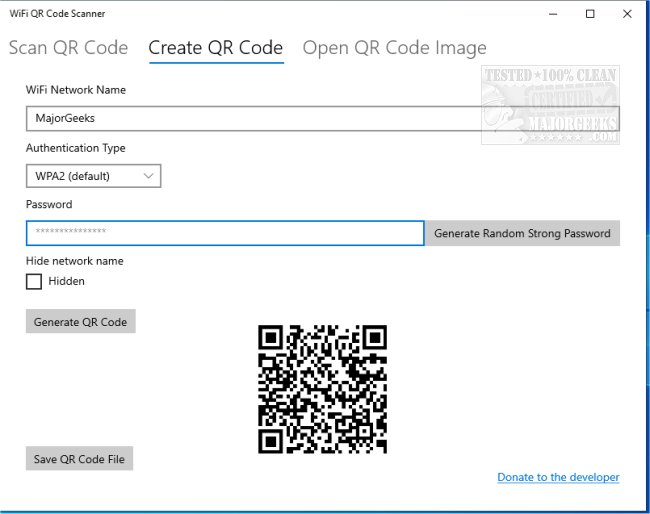Click the Save QR Code File button
Image resolution: width=650 pixels, height=514 pixels.
79,459
